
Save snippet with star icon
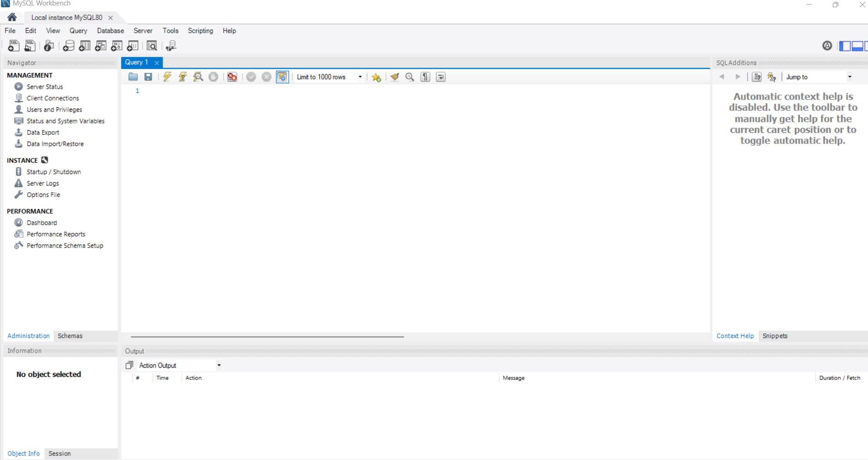coord(376,77)
